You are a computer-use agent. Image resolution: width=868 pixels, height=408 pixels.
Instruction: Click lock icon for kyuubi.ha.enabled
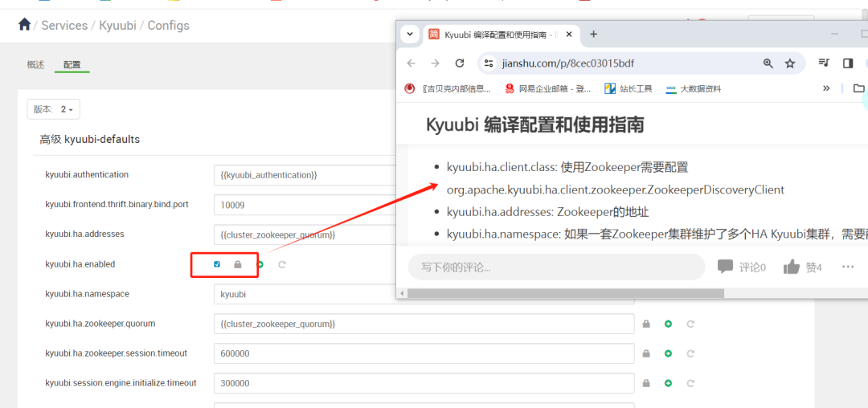coord(237,264)
